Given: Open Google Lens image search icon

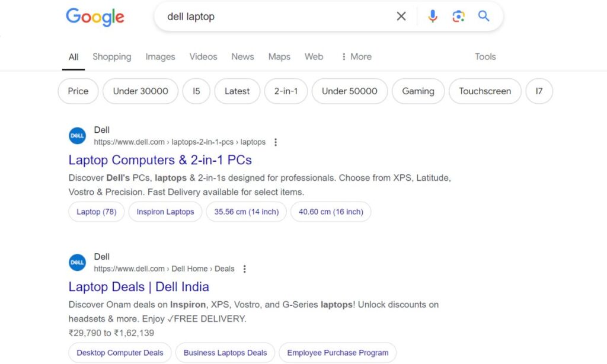Looking at the screenshot, I should [x=458, y=16].
